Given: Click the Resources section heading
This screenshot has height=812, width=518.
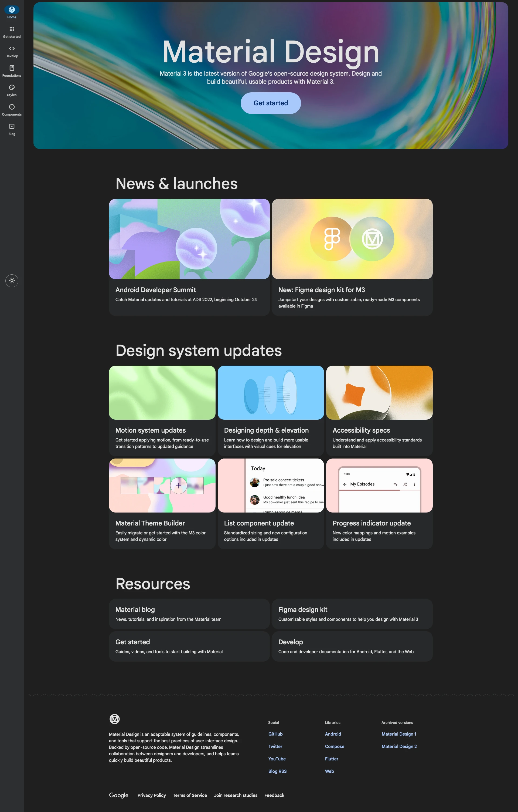Looking at the screenshot, I should point(153,584).
